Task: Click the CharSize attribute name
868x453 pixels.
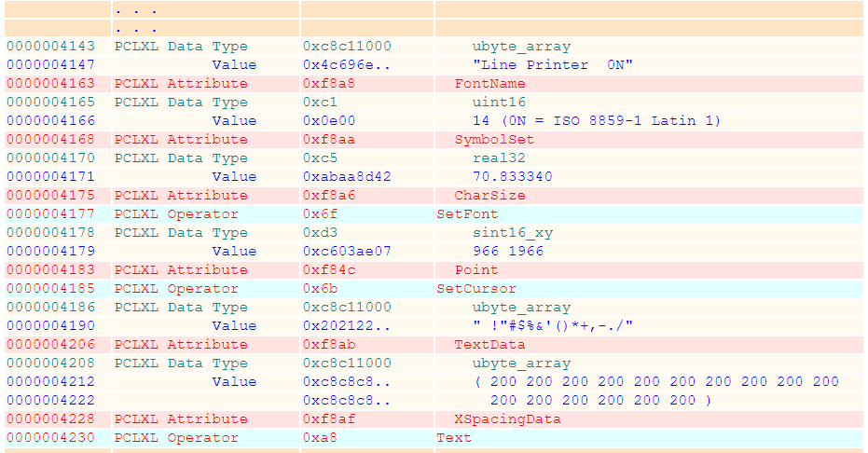Action: tap(489, 195)
